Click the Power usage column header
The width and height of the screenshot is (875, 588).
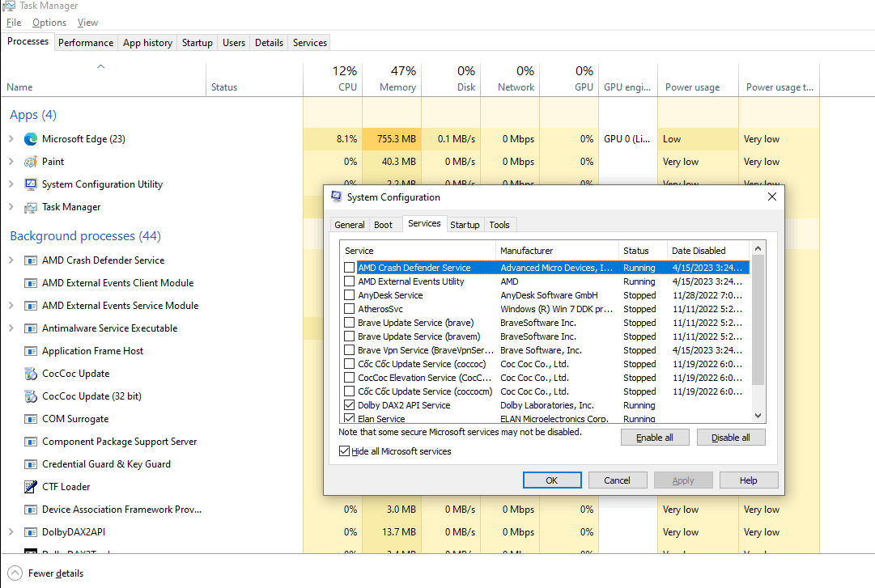(x=698, y=78)
